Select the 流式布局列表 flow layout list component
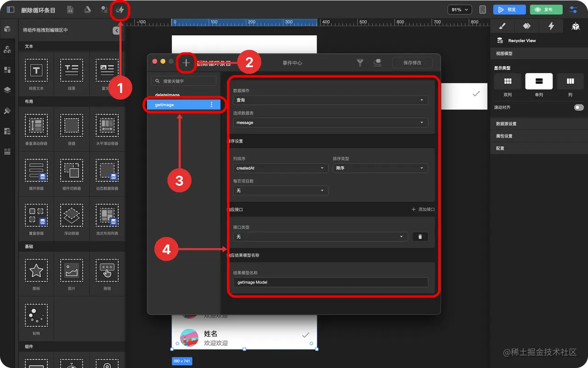588x368 pixels. coord(107,219)
